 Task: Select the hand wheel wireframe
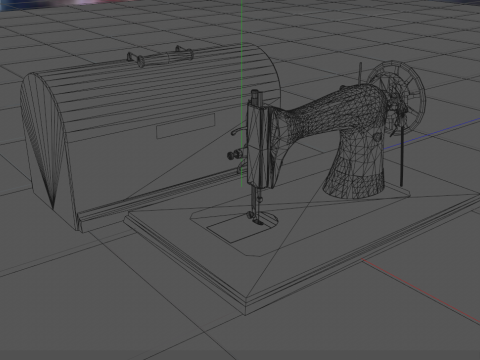point(397,97)
